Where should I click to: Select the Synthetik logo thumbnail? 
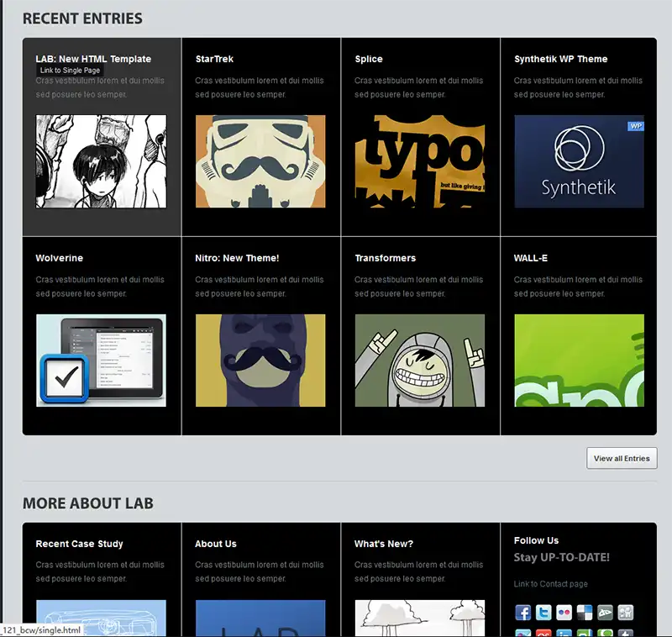pyautogui.click(x=579, y=161)
